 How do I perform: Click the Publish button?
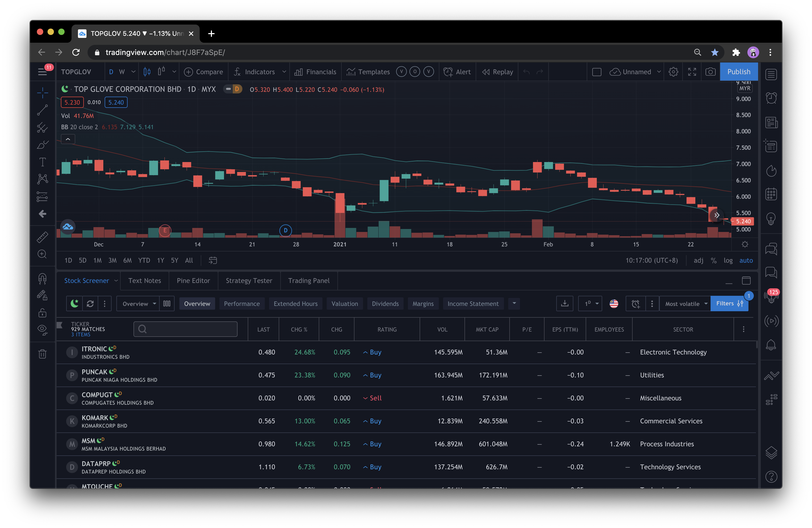(739, 72)
